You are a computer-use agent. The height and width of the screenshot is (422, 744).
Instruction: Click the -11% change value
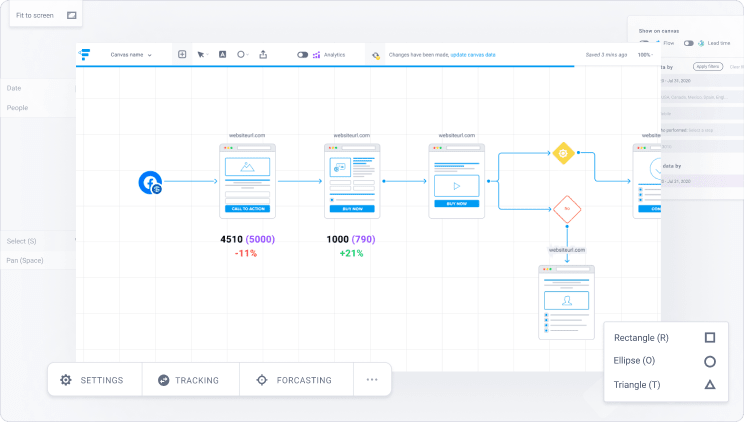tap(246, 253)
